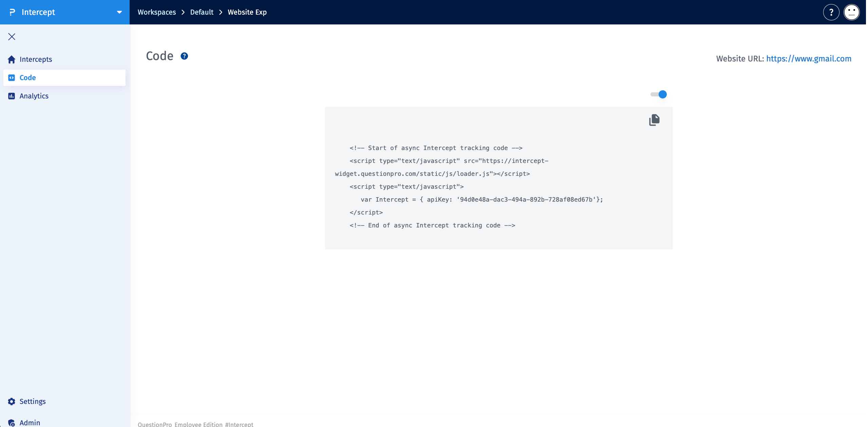Screen dimensions: 868x427
Task: Open the user profile avatar
Action: pos(851,12)
